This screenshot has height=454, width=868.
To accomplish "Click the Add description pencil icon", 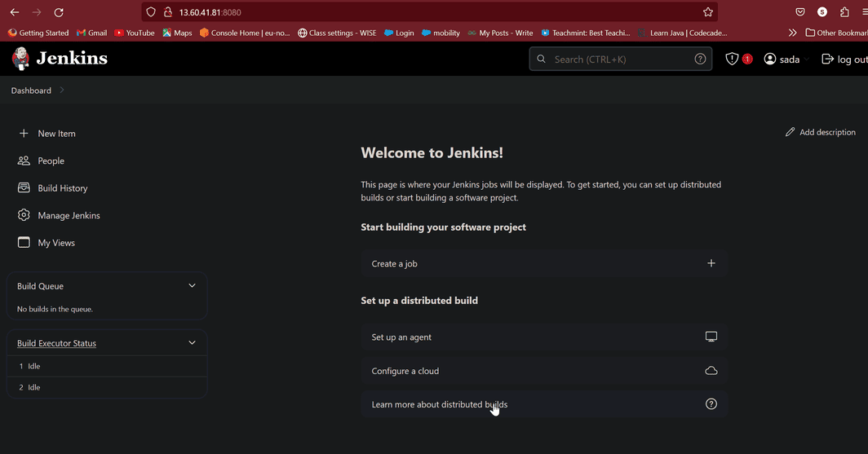I will pos(790,132).
